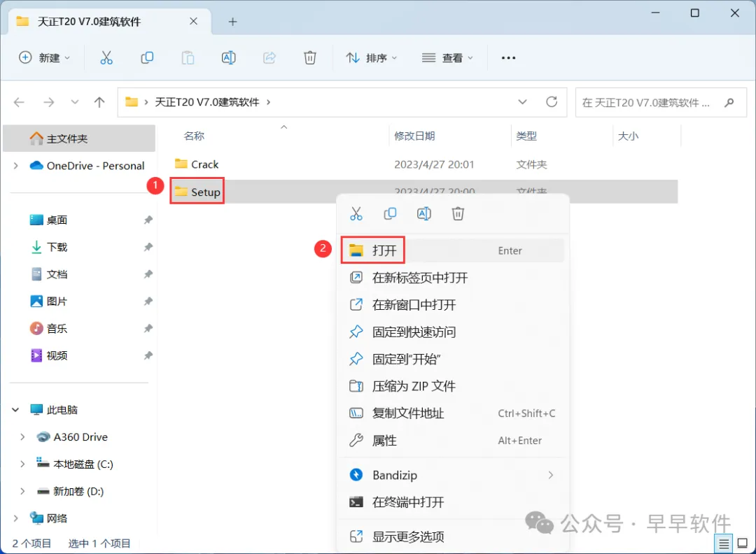Sort by the 修改日期 column header
Screen dimensions: 756x554
pyautogui.click(x=414, y=136)
